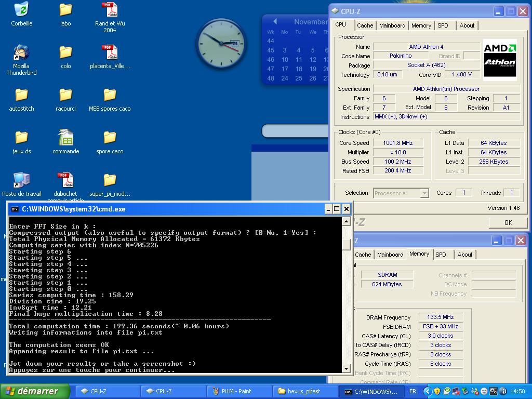Viewport: 532px width, 399px height.
Task: Click the taskbar clock 14:50
Action: 518,391
